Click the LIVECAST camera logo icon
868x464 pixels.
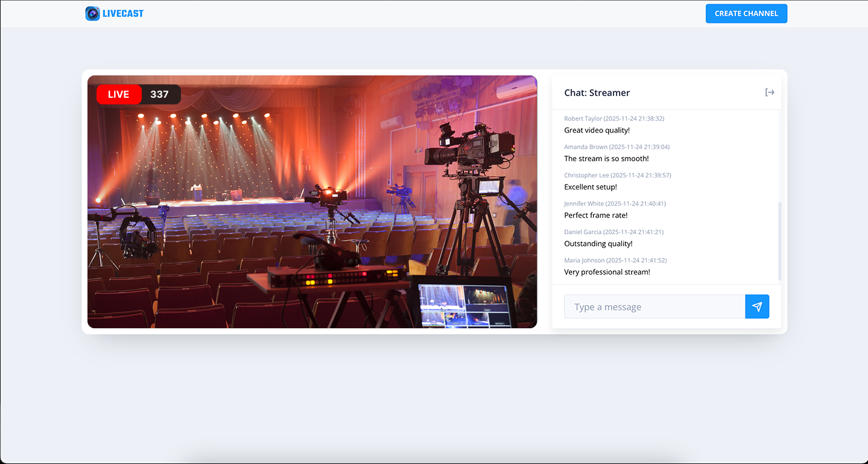[x=92, y=13]
